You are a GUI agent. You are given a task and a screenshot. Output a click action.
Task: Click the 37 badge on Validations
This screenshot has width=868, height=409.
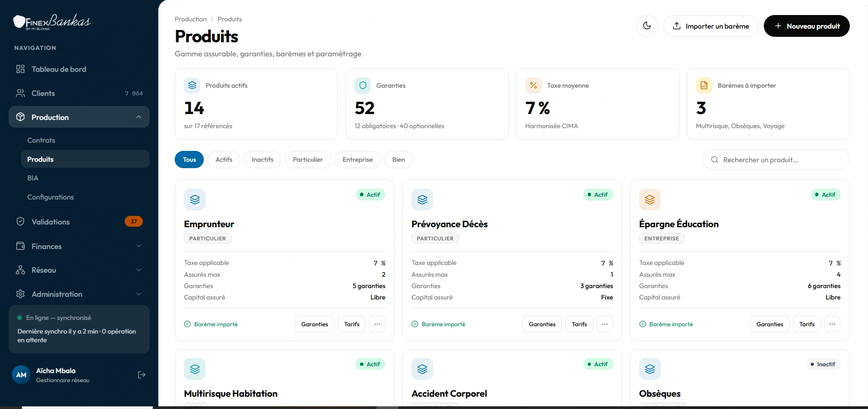[134, 221]
